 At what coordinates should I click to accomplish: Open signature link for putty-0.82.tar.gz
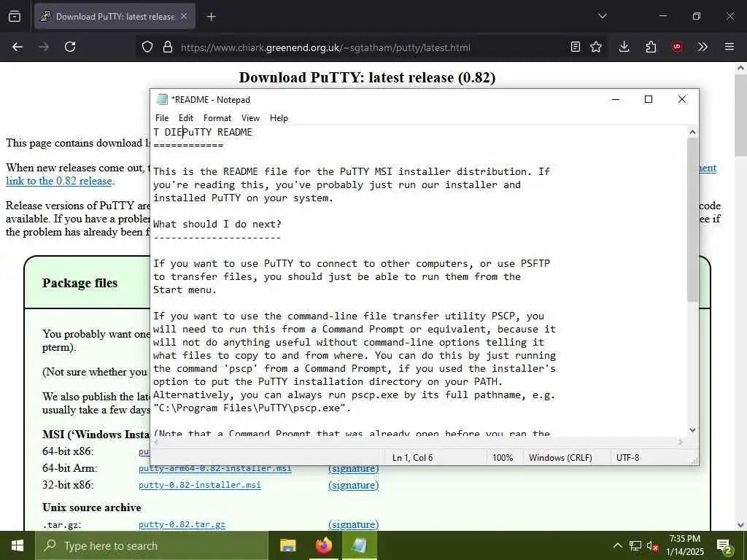354,525
